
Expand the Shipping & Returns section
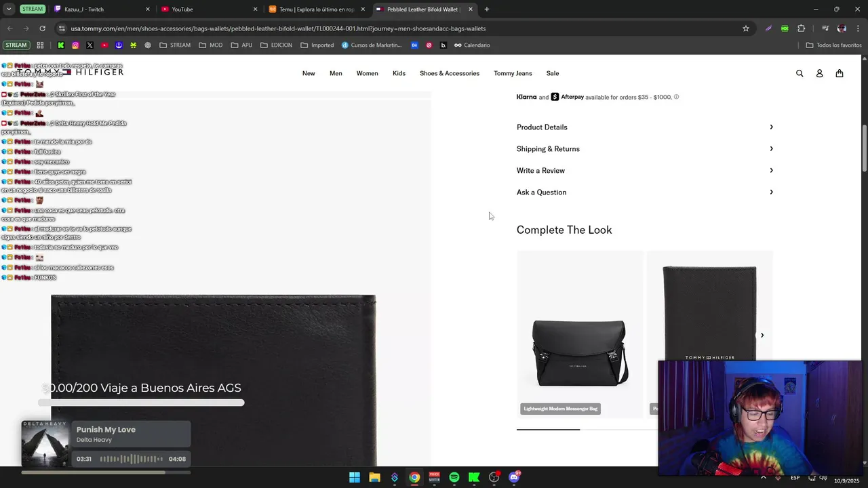pos(645,148)
